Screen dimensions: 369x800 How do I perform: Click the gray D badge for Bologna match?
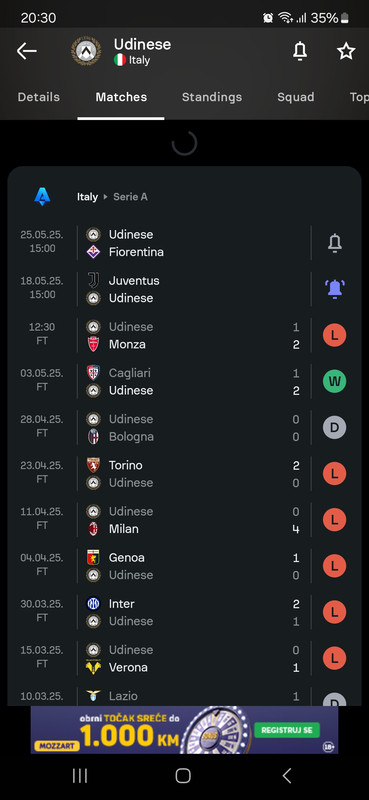335,428
